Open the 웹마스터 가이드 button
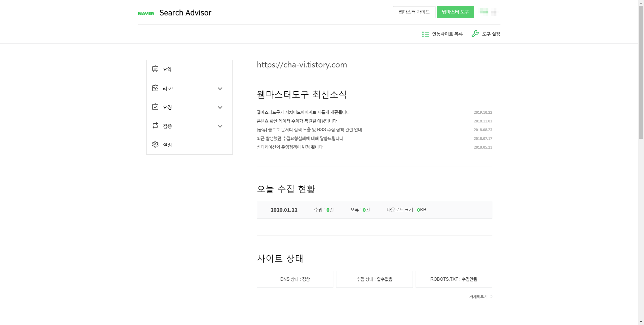644x325 pixels. [414, 12]
